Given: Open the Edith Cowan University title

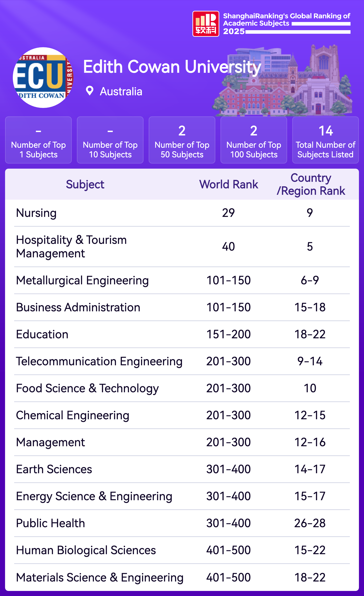Looking at the screenshot, I should tap(172, 67).
